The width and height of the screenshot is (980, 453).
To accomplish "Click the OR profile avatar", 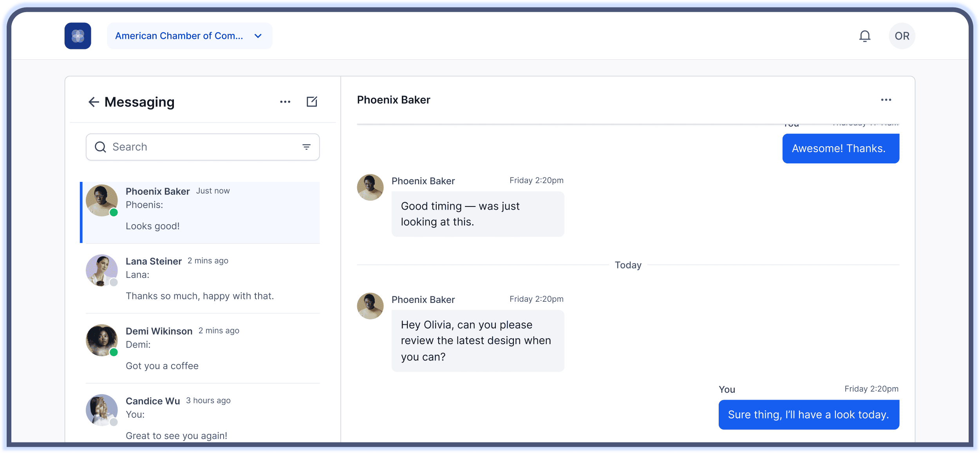I will pyautogui.click(x=902, y=36).
